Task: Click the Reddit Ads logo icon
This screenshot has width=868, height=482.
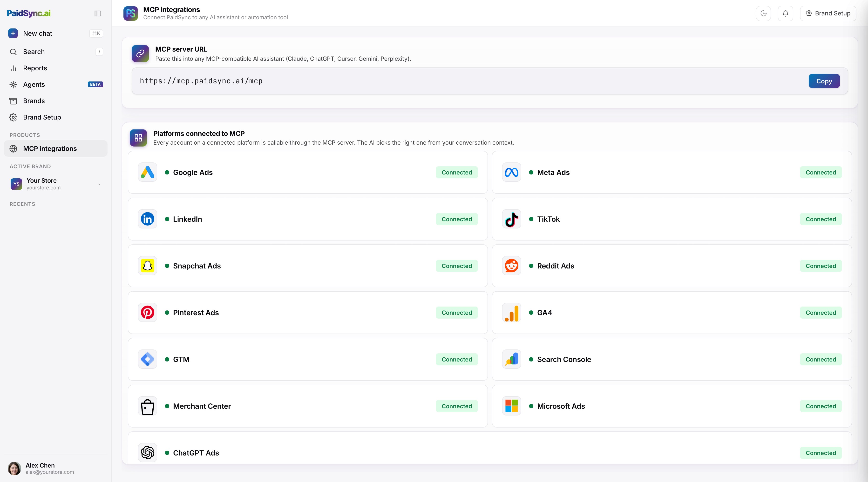Action: pos(511,266)
